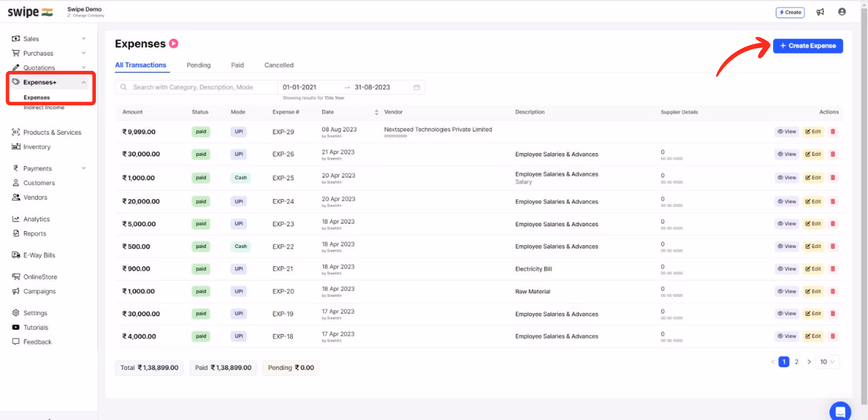Open the user account profile icon
Image resolution: width=868 pixels, height=420 pixels.
[x=842, y=12]
